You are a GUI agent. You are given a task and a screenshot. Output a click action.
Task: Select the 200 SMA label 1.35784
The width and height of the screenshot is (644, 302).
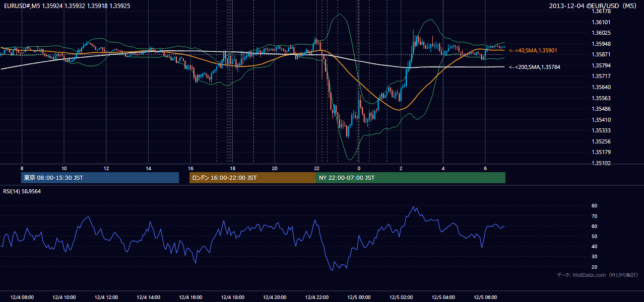tap(535, 67)
